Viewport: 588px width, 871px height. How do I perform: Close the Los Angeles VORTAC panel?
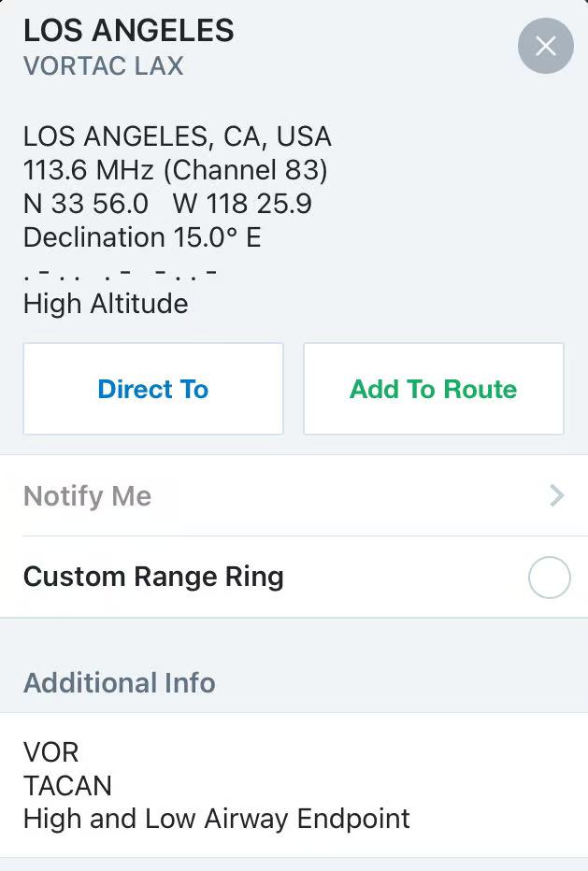click(546, 46)
